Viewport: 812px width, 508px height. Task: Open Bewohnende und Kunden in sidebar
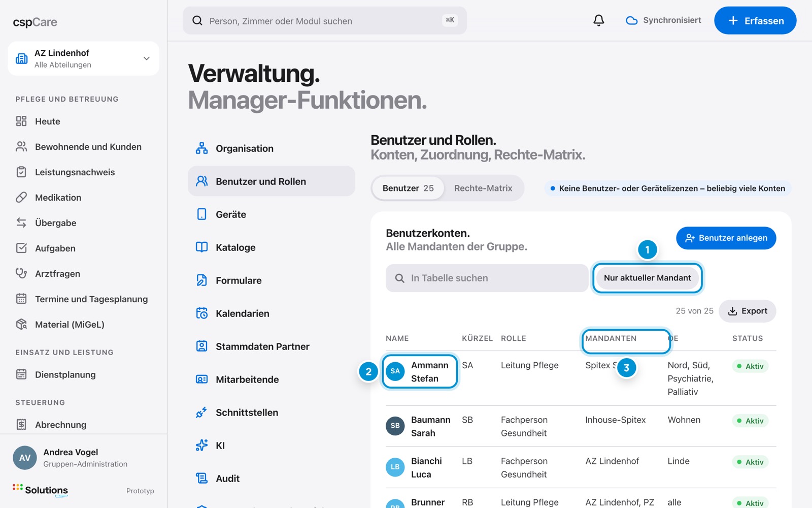83,147
